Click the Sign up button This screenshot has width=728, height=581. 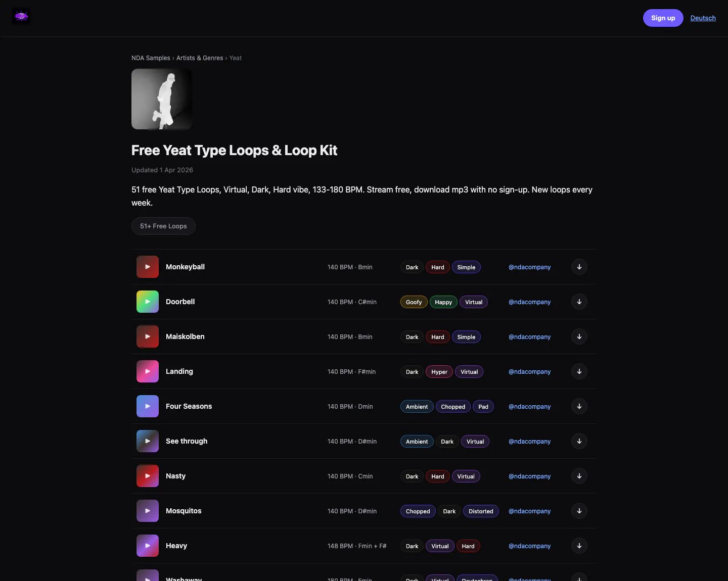[663, 18]
